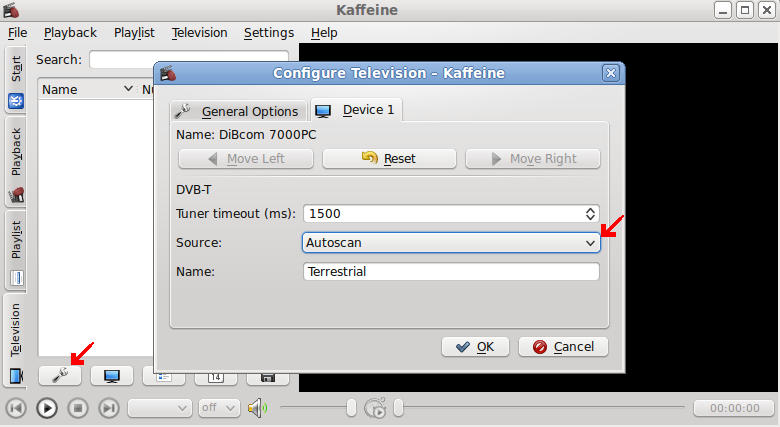Viewport: 780px width, 427px height.
Task: Open the File menu
Action: click(x=17, y=33)
